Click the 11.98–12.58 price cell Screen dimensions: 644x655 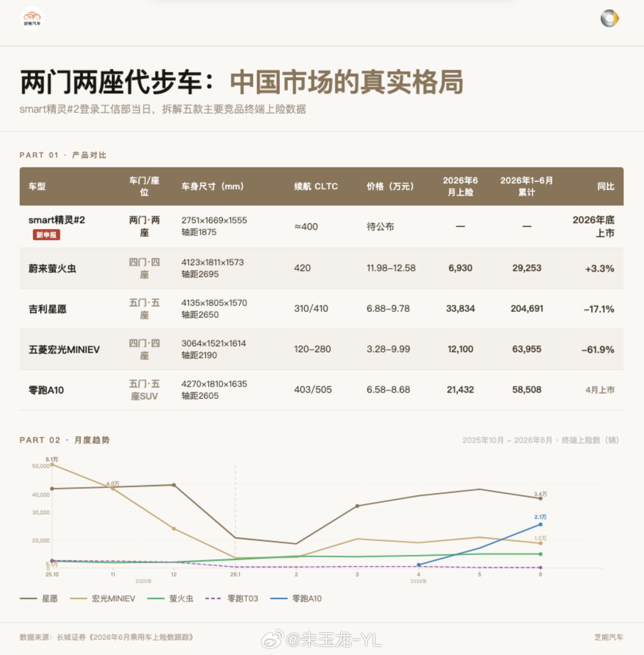(391, 268)
